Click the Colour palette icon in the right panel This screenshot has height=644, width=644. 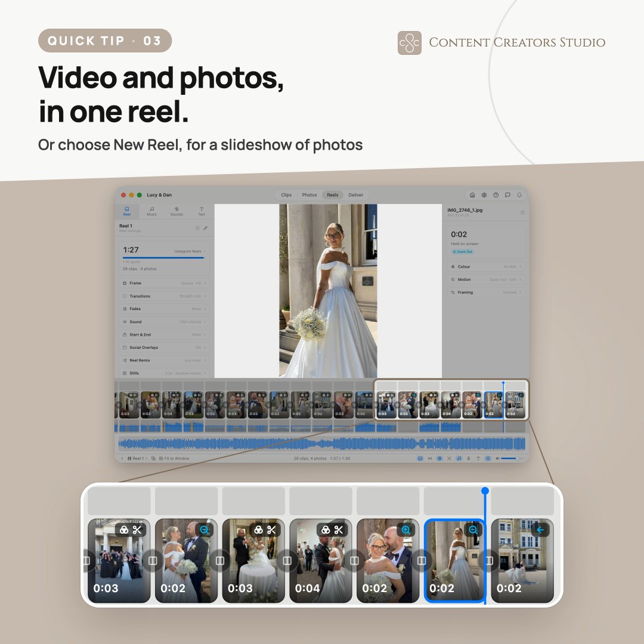click(x=453, y=267)
